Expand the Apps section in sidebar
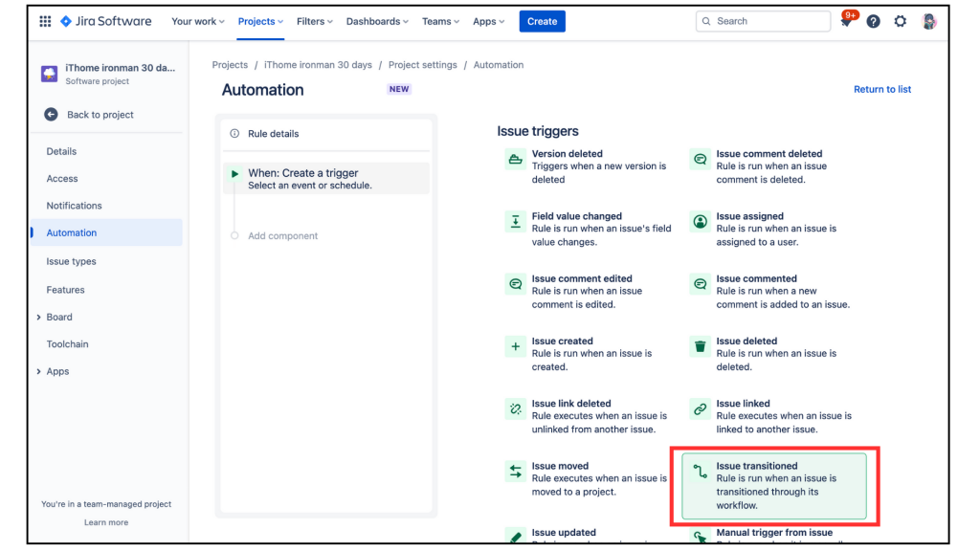Image resolution: width=980 pixels, height=551 pixels. (38, 372)
